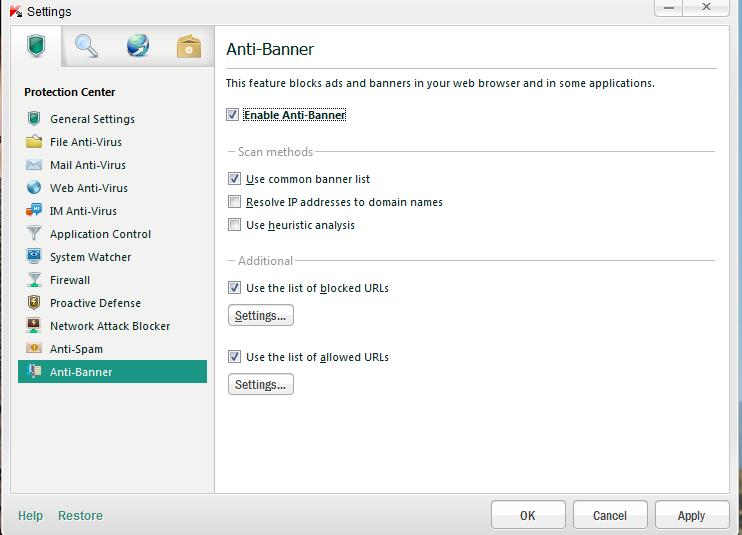Click the Restore link

(80, 516)
